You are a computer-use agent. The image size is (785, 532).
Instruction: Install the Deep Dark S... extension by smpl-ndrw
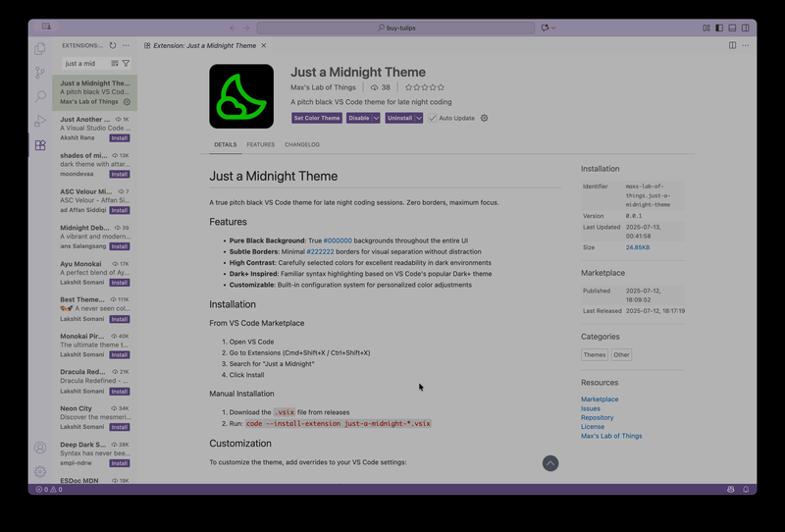pyautogui.click(x=120, y=463)
